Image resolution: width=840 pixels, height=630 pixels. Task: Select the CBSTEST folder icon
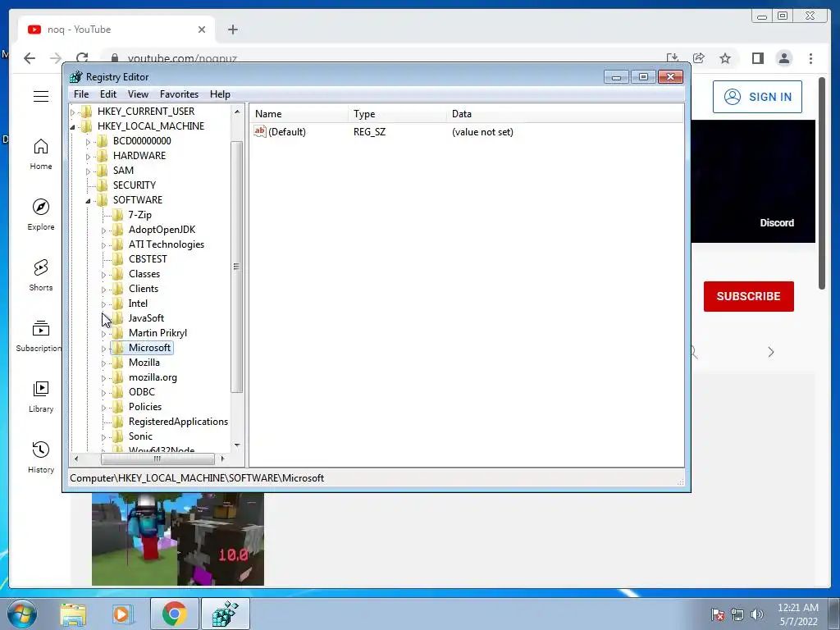118,259
